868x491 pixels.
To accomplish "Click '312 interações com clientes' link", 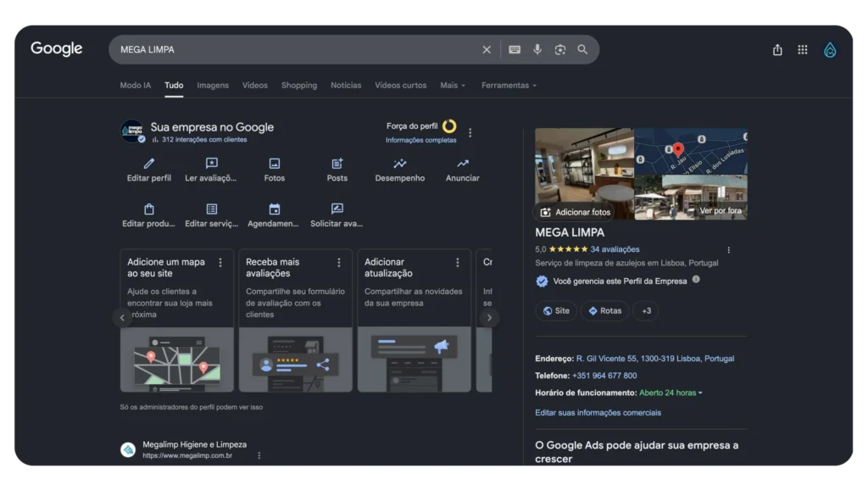I will coord(204,139).
